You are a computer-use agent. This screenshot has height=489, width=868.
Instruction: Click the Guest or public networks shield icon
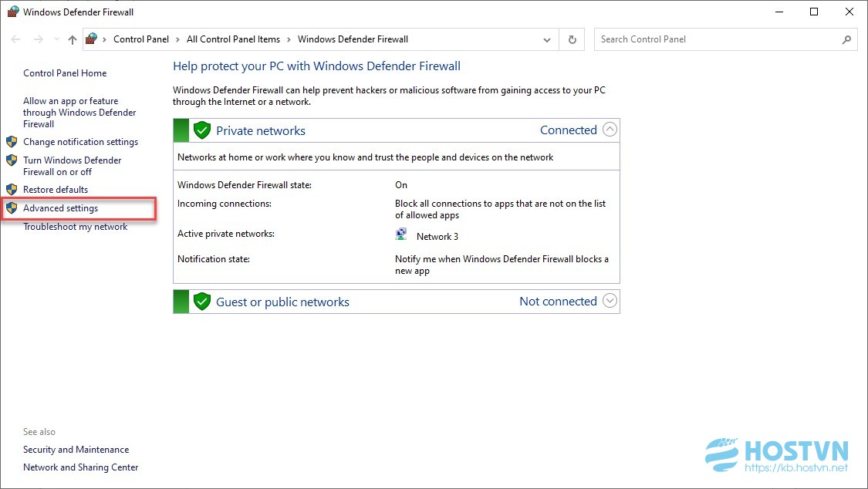[202, 302]
